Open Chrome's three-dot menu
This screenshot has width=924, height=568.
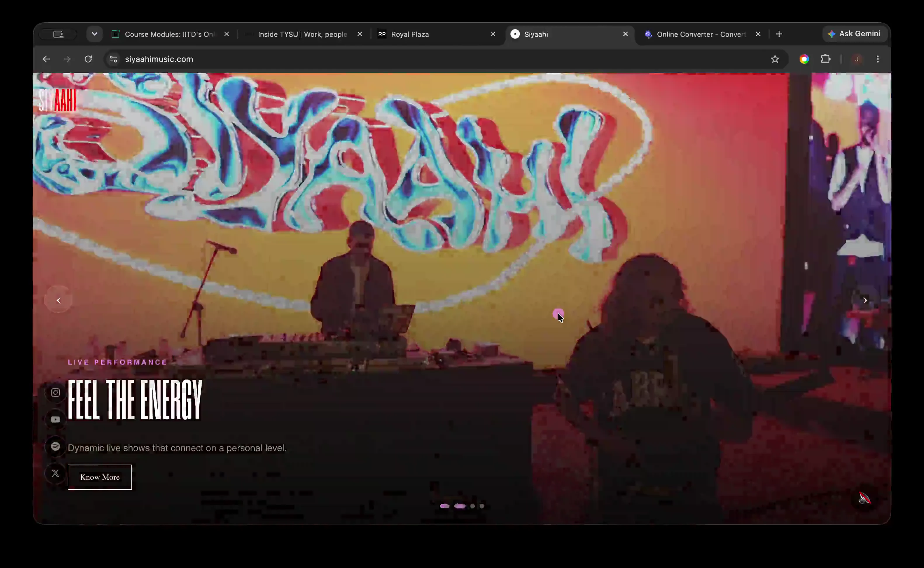(878, 59)
